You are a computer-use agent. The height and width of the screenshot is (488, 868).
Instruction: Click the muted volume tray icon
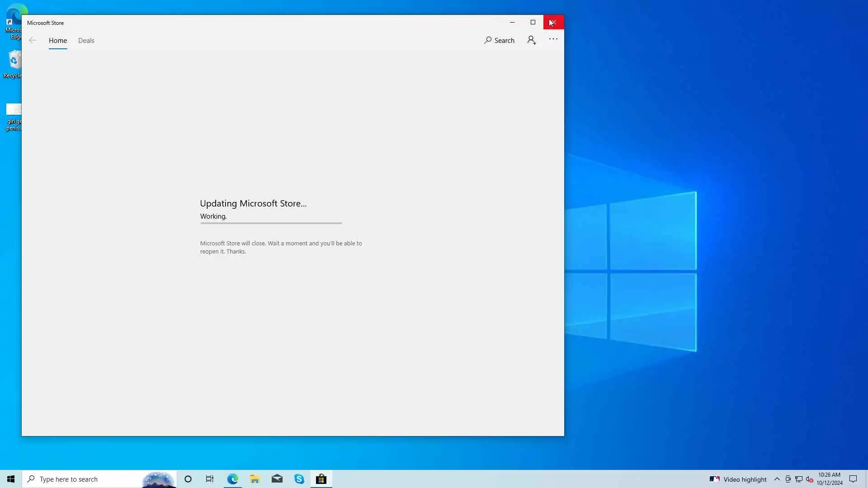(x=809, y=479)
